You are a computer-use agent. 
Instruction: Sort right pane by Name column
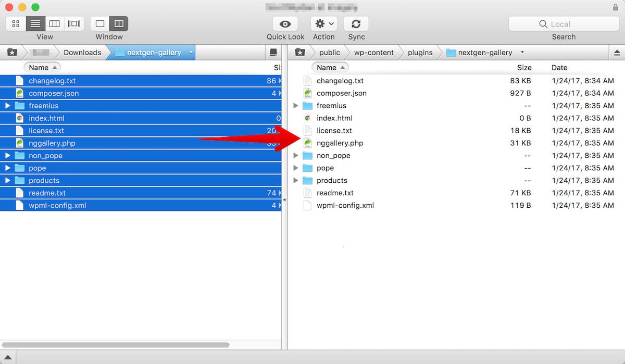click(330, 67)
